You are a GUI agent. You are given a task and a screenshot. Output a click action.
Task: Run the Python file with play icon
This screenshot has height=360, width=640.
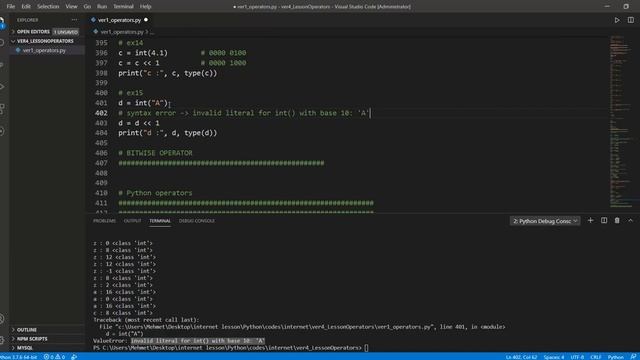coord(617,20)
